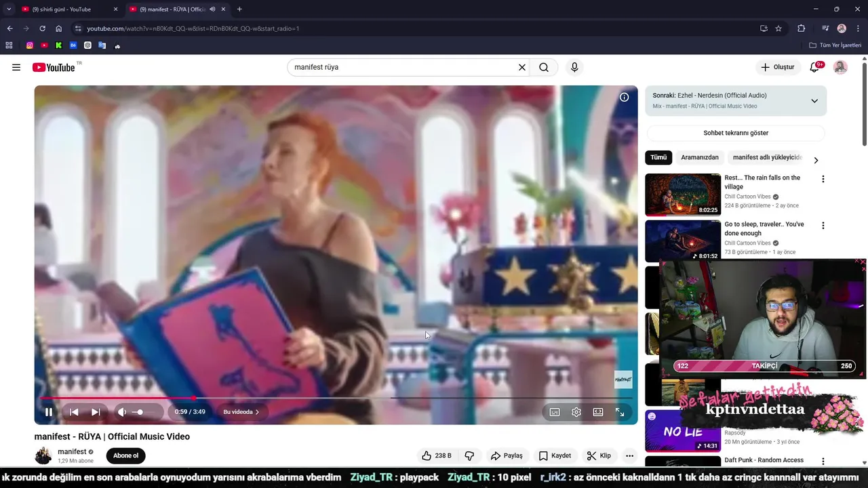Select the 'Tümü' filter chip
The image size is (868, 488).
tap(658, 157)
